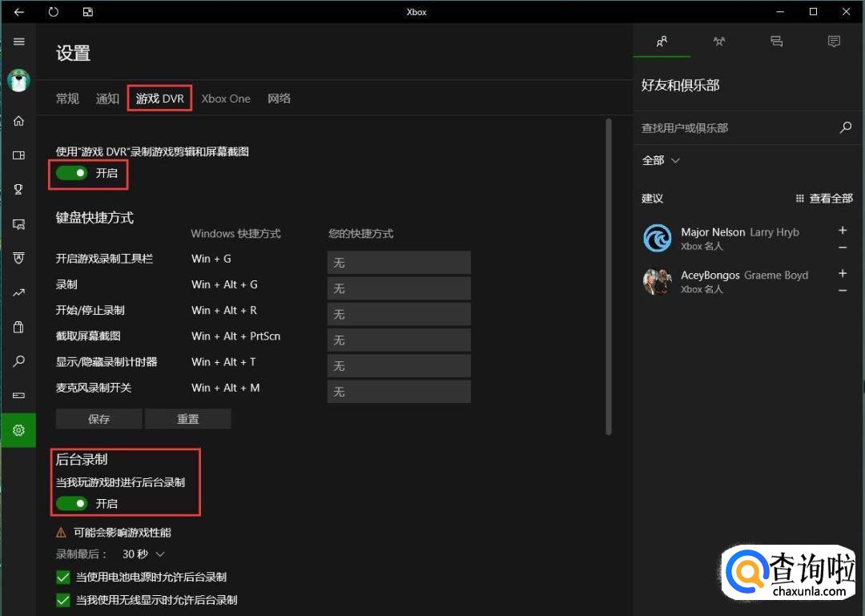Click the 保存 button
Image resolution: width=865 pixels, height=616 pixels.
tap(99, 419)
